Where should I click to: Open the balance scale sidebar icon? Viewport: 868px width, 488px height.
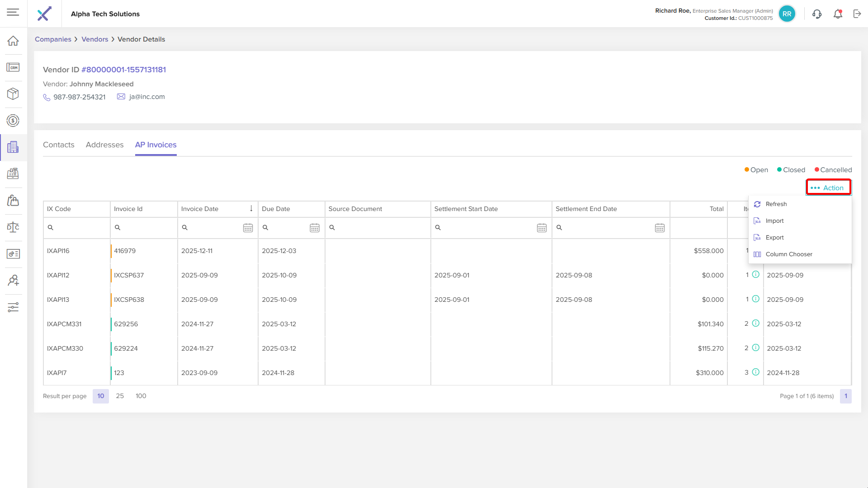pyautogui.click(x=13, y=227)
